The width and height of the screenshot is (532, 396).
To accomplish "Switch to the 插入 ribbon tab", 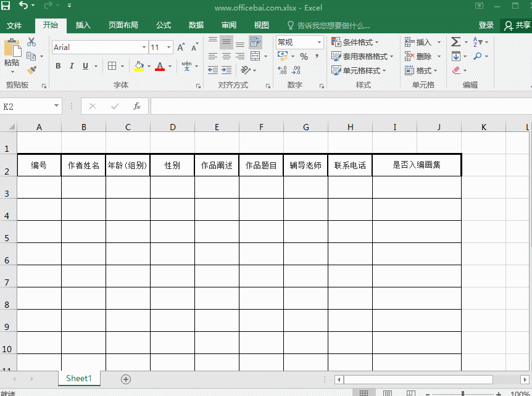I will click(83, 25).
